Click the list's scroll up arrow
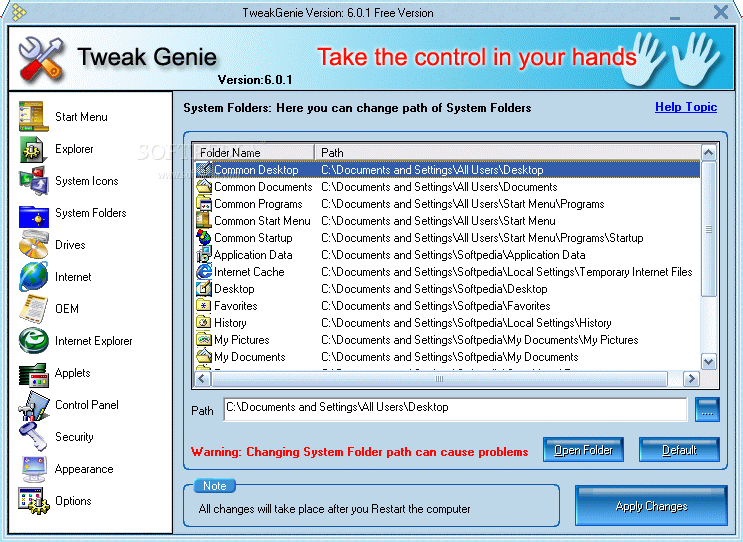The width and height of the screenshot is (743, 542). click(708, 153)
